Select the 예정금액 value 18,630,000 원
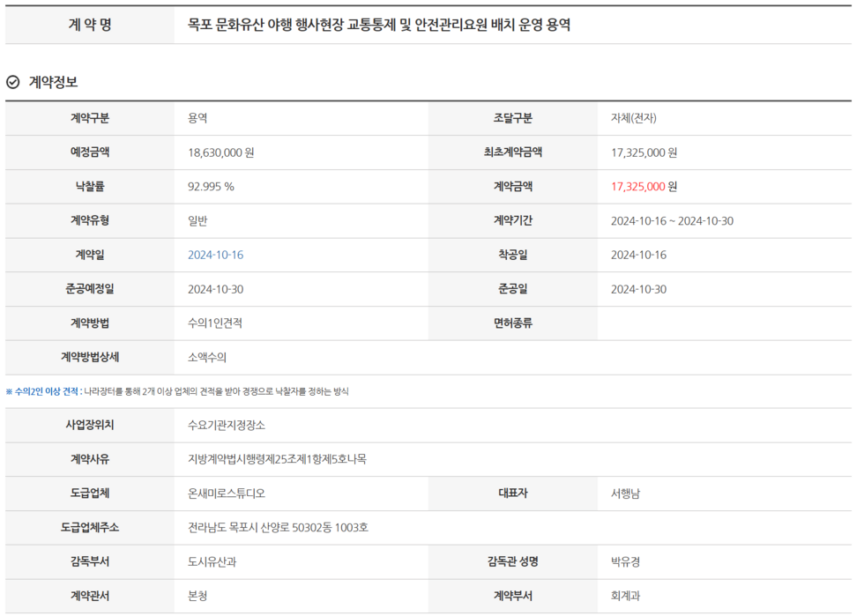 [x=221, y=152]
